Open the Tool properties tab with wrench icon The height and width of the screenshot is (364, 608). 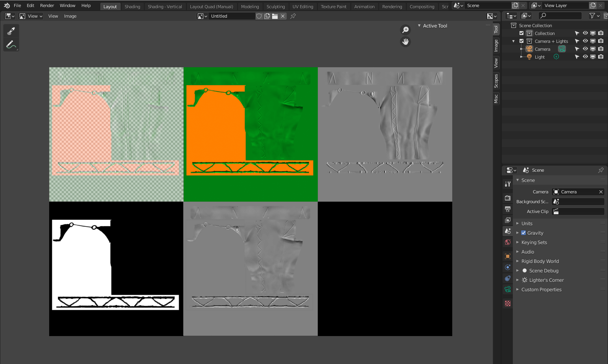tap(508, 184)
